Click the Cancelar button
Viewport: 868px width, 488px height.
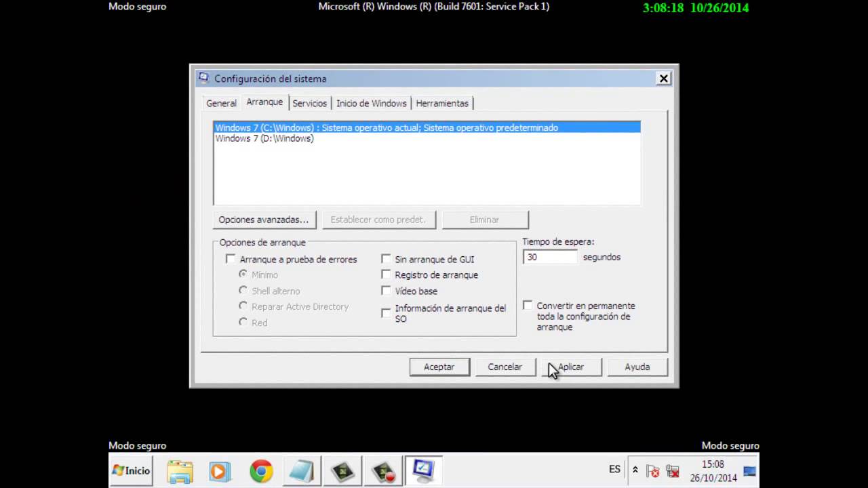click(x=505, y=367)
